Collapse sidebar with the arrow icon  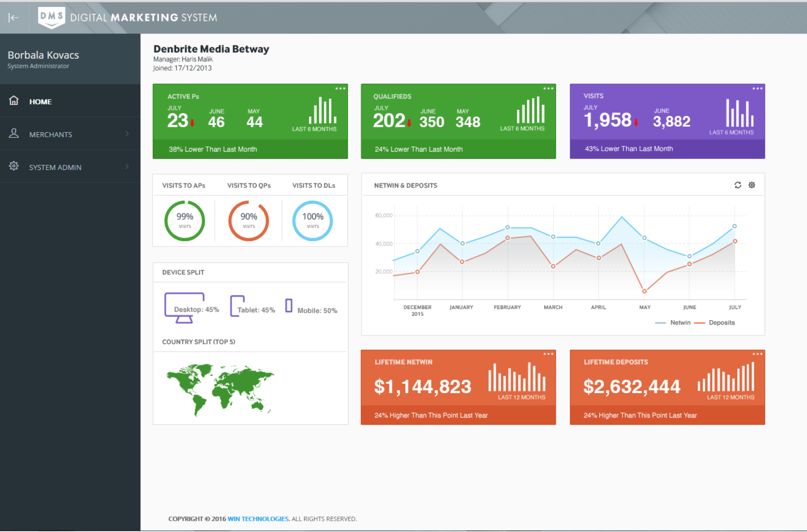point(14,18)
